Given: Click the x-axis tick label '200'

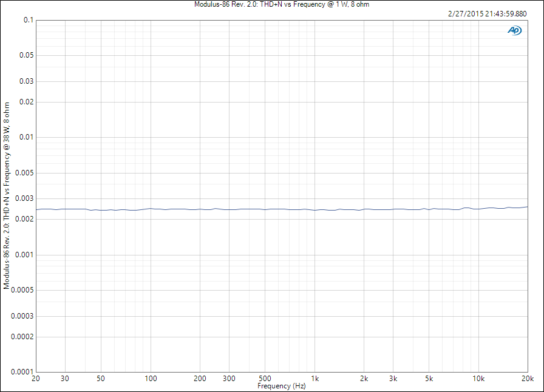Looking at the screenshot, I should coord(200,379).
